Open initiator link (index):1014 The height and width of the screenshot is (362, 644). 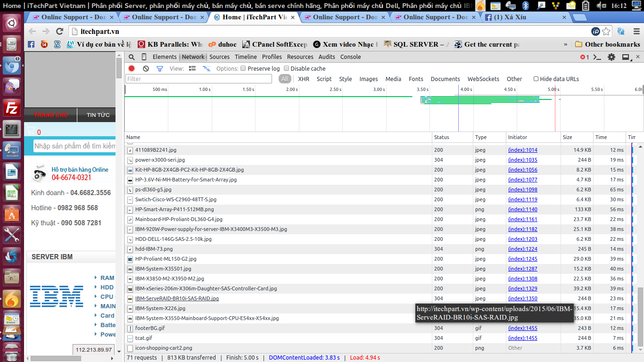[522, 150]
